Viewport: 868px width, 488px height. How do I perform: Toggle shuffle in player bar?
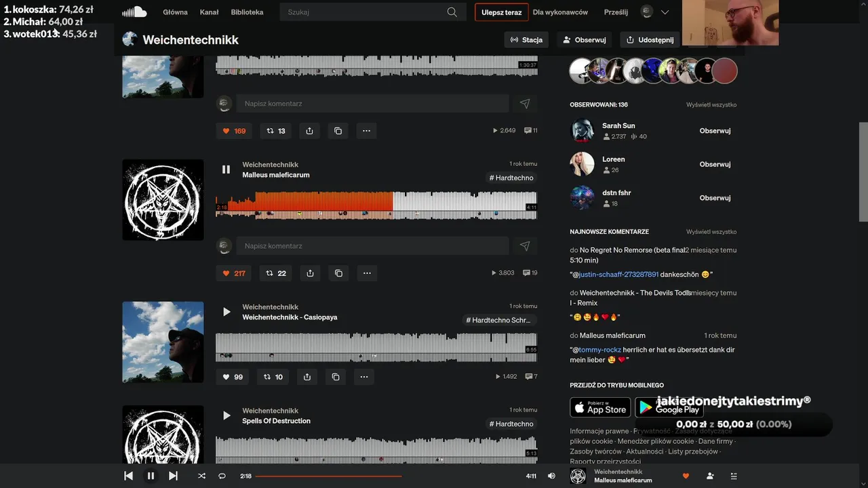201,476
